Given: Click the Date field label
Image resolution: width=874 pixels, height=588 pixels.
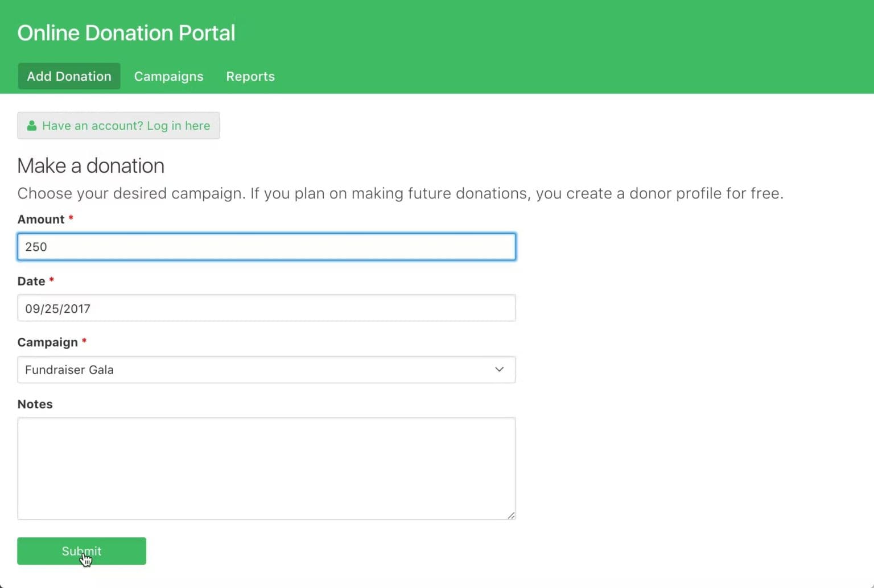Looking at the screenshot, I should (31, 281).
